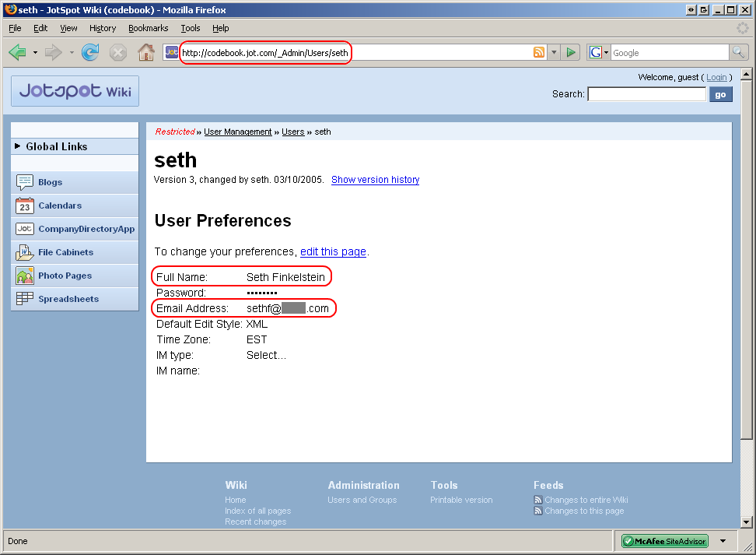This screenshot has width=756, height=555.
Task: Open the Recent changes footer link
Action: click(256, 522)
